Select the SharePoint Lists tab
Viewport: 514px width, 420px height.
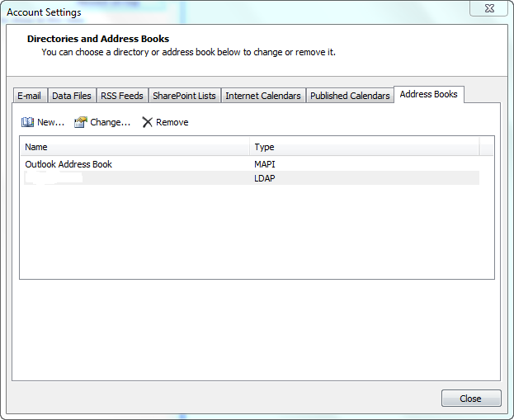[184, 96]
